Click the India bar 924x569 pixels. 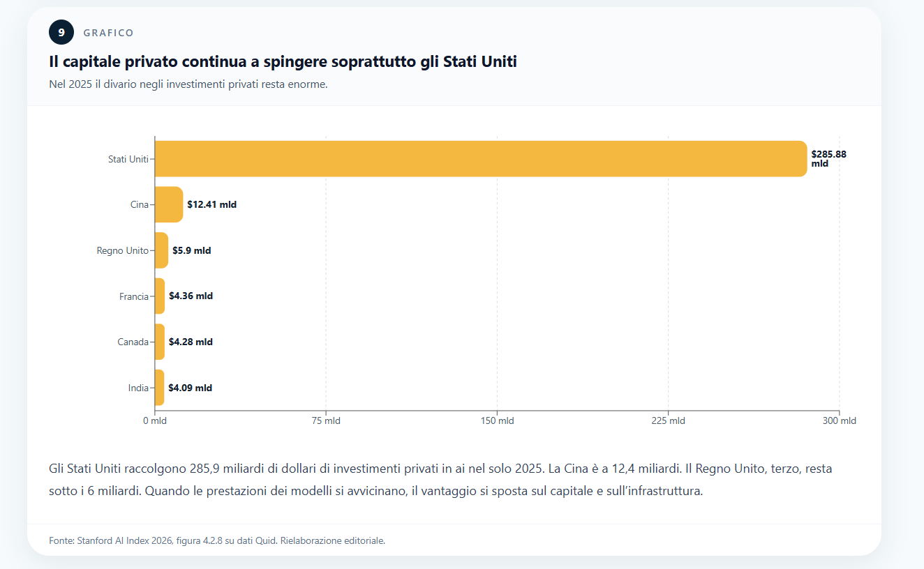tap(159, 388)
